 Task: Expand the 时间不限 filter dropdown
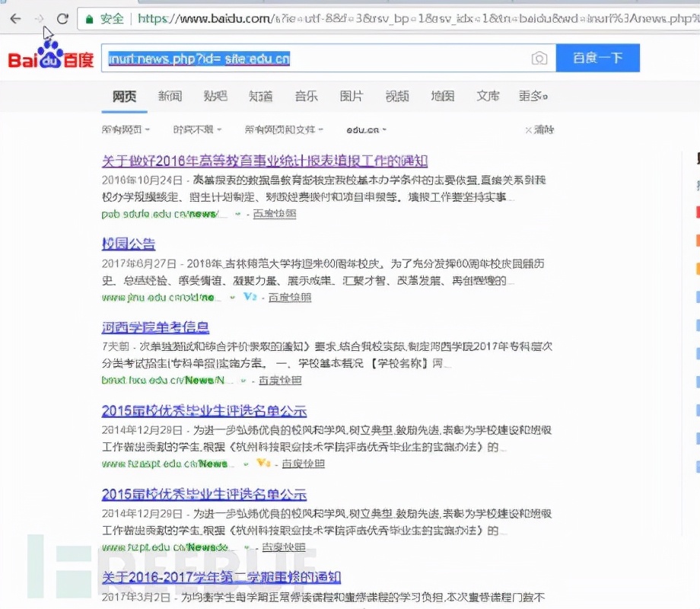197,129
